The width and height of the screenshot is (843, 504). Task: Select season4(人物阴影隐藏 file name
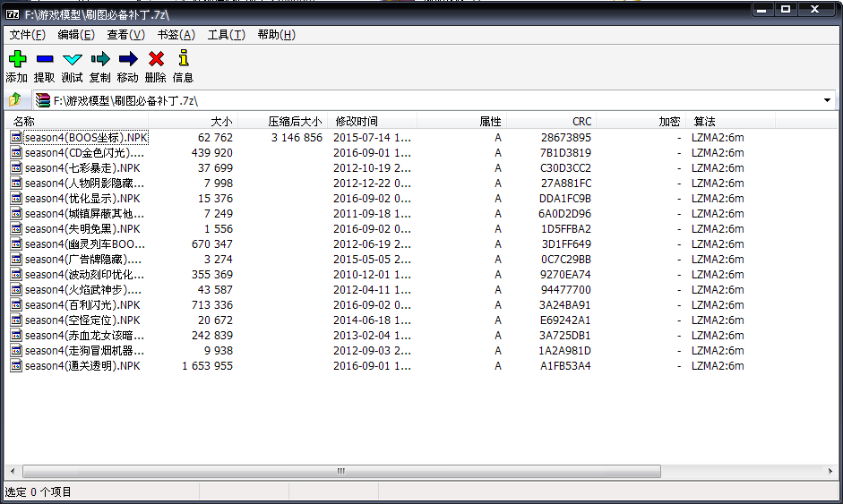pyautogui.click(x=84, y=184)
